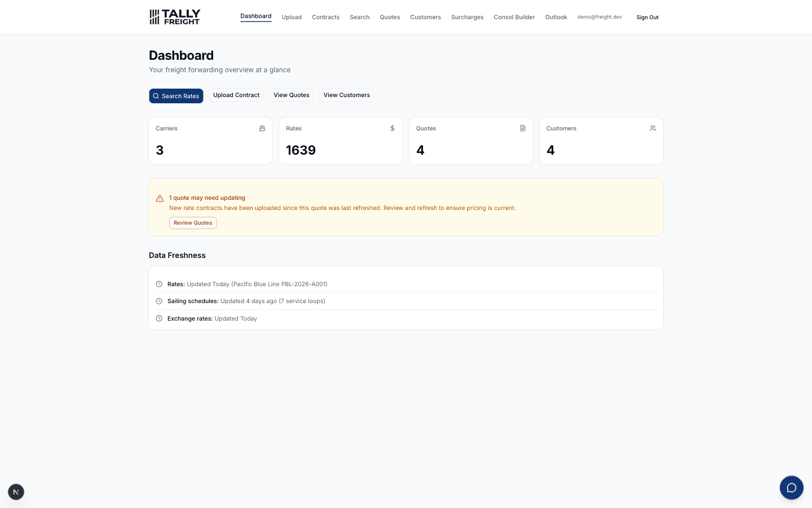Click the Review Quotes button

[193, 223]
